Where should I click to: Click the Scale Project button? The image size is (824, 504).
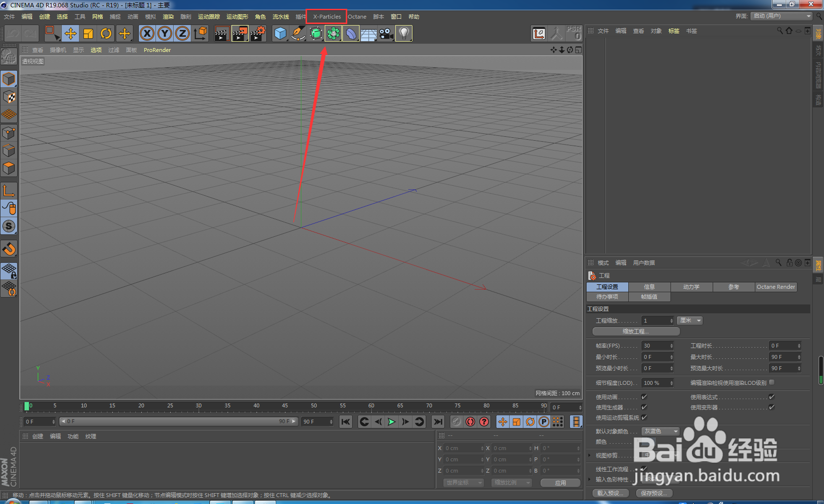(x=636, y=331)
